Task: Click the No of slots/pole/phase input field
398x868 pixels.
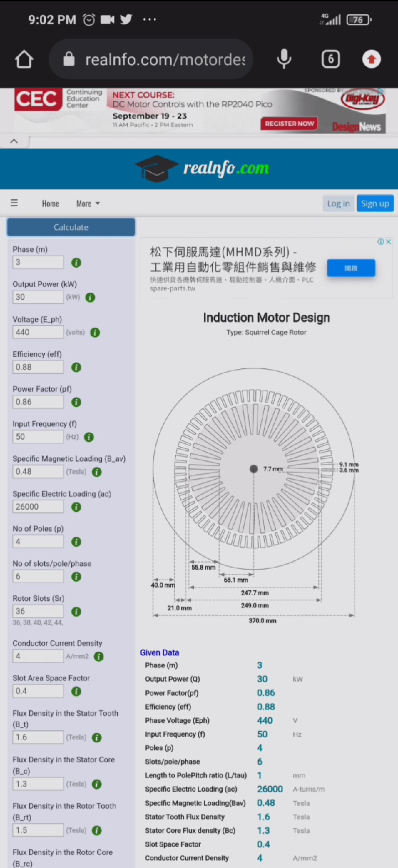Action: pyautogui.click(x=38, y=576)
